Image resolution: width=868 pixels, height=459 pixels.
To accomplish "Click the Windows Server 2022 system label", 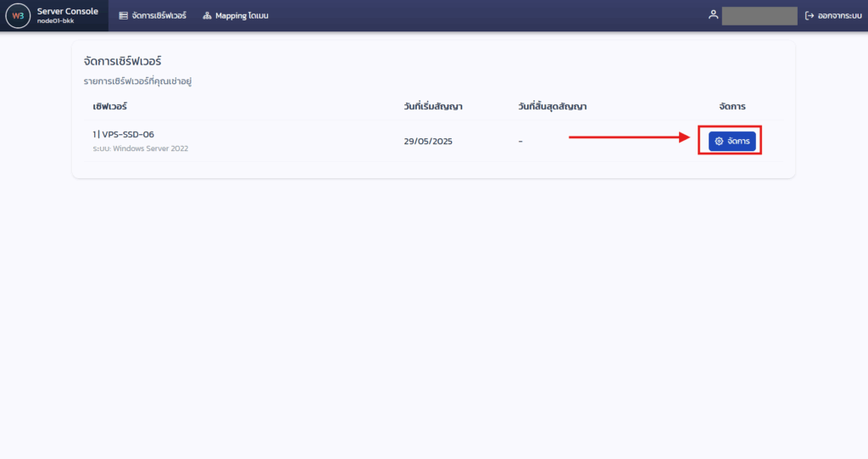I will (x=141, y=148).
